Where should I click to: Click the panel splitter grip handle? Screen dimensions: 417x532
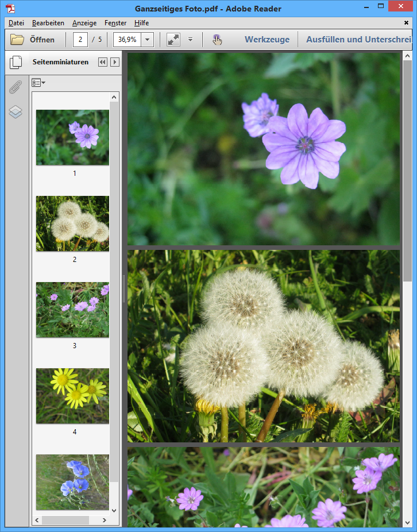[x=124, y=289]
